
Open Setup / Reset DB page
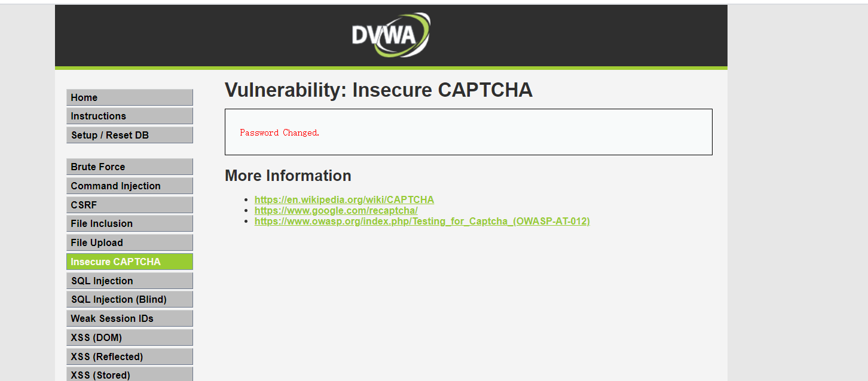pyautogui.click(x=129, y=135)
